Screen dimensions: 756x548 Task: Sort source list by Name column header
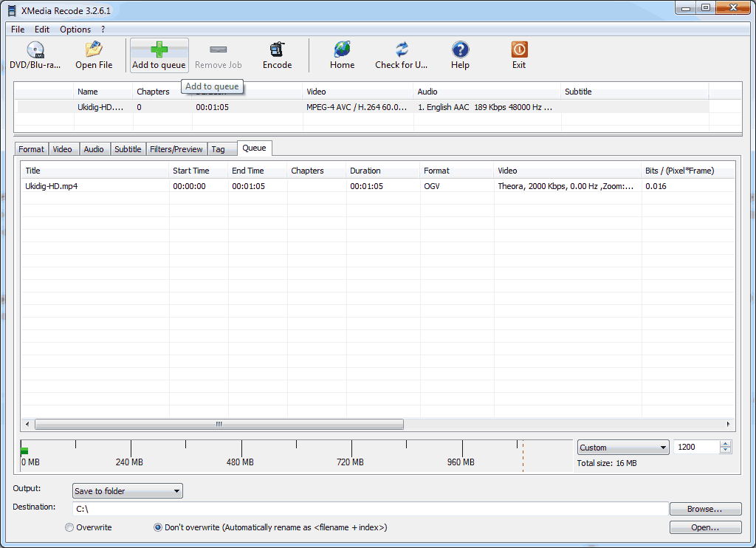(x=103, y=92)
